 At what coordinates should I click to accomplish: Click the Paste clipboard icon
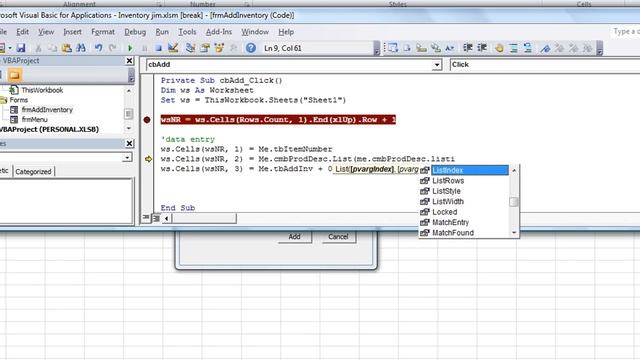coord(67,48)
